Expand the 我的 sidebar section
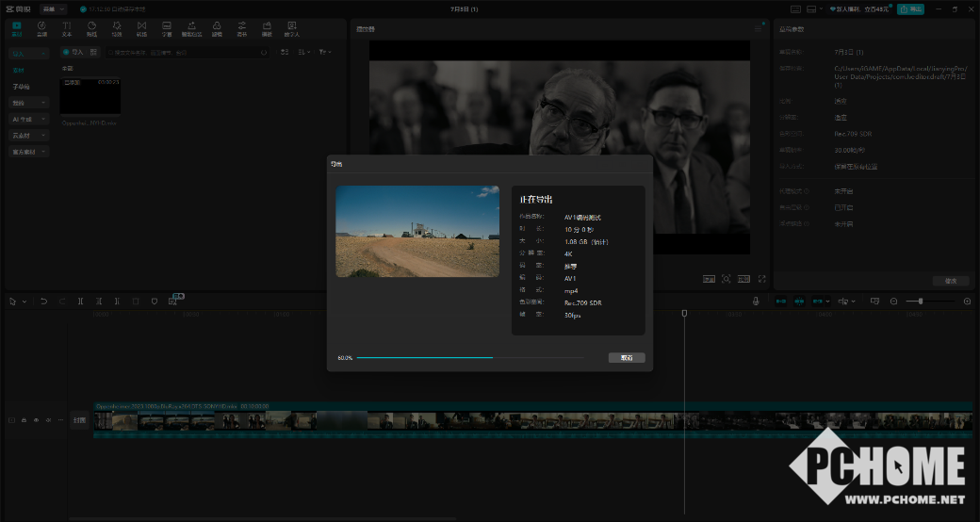Viewport: 980px width, 522px height. pos(29,103)
